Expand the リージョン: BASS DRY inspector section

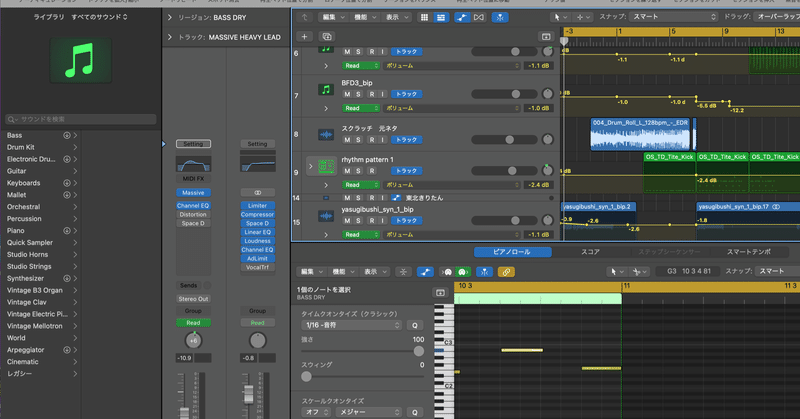pos(170,17)
